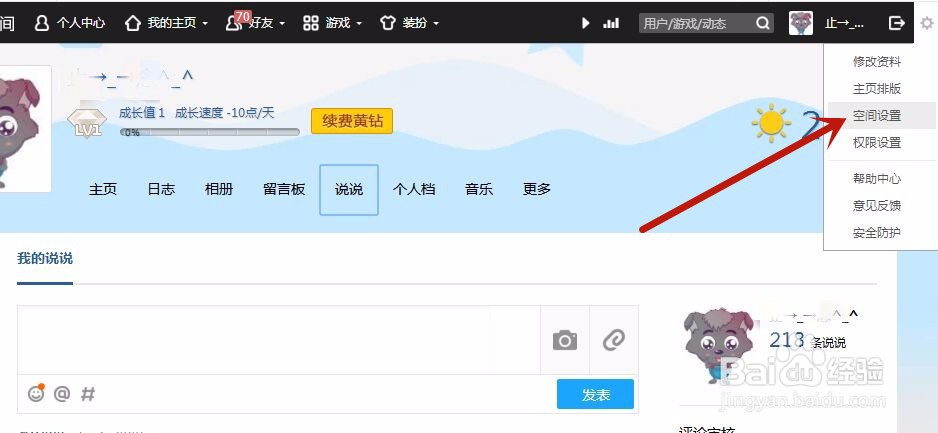Open the emoji smiley picker
The width and height of the screenshot is (938, 433).
point(36,393)
